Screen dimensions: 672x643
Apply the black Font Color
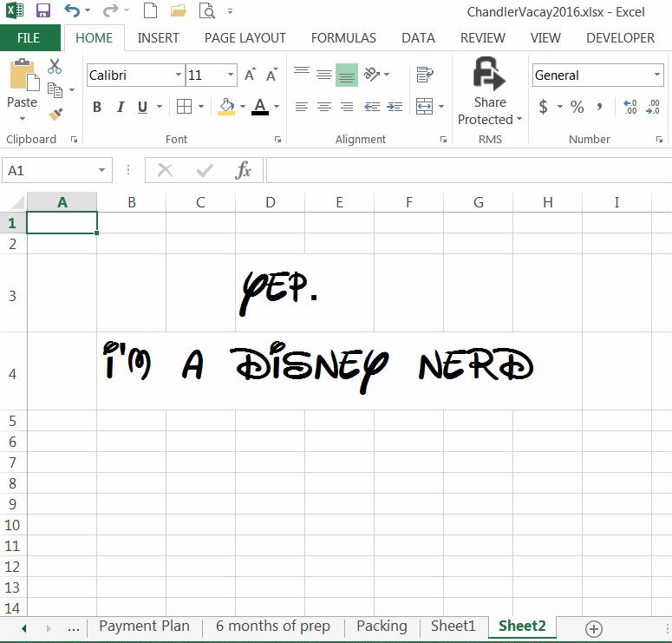point(260,107)
